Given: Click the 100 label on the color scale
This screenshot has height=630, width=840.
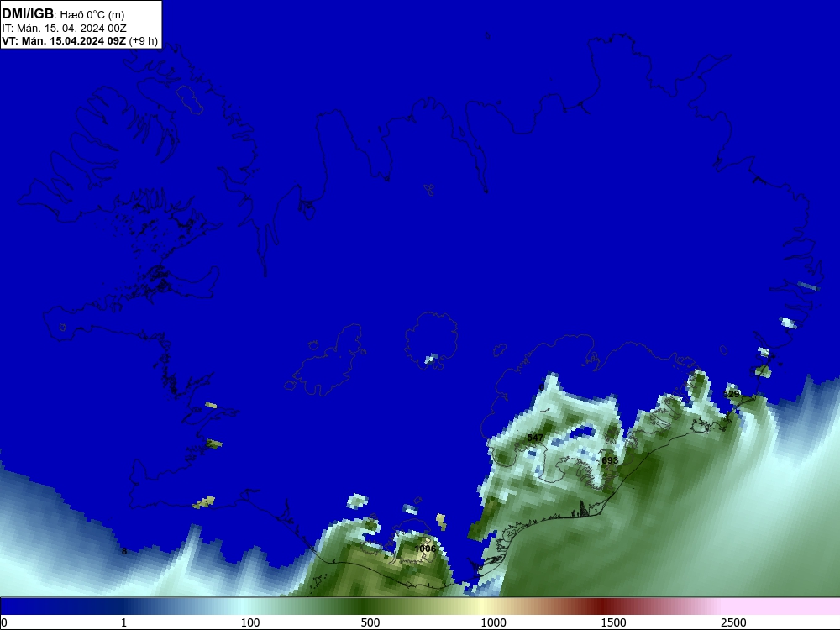Looking at the screenshot, I should [x=250, y=622].
